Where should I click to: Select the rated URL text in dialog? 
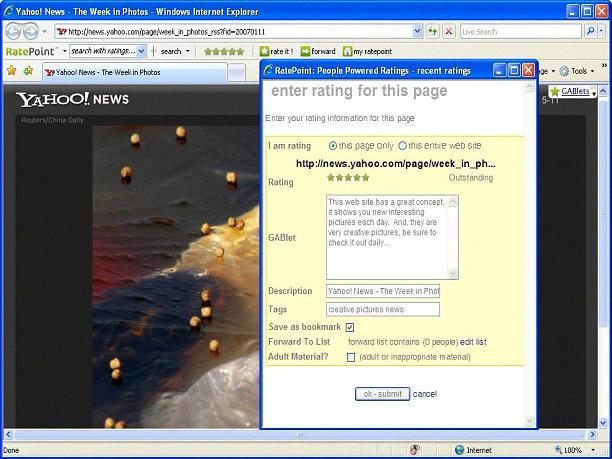click(396, 164)
